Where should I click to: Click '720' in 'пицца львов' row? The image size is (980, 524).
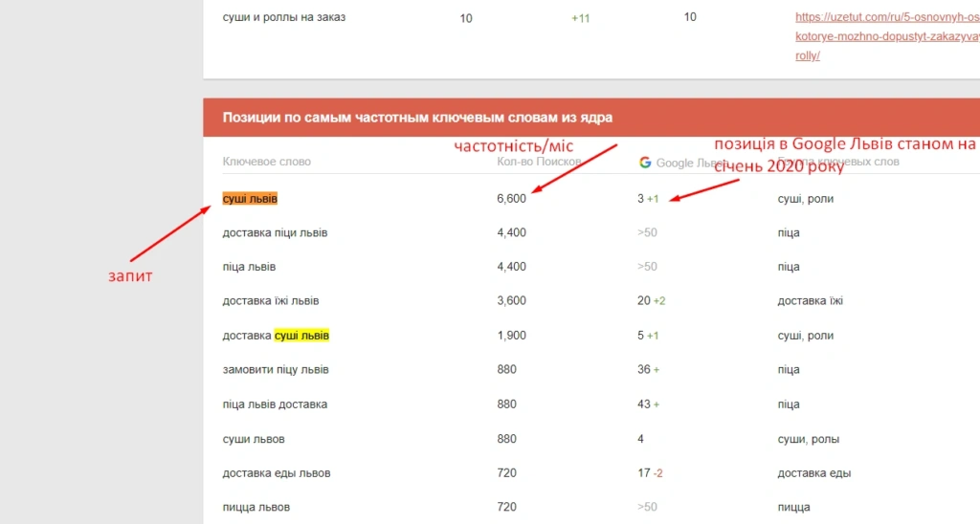click(x=507, y=507)
